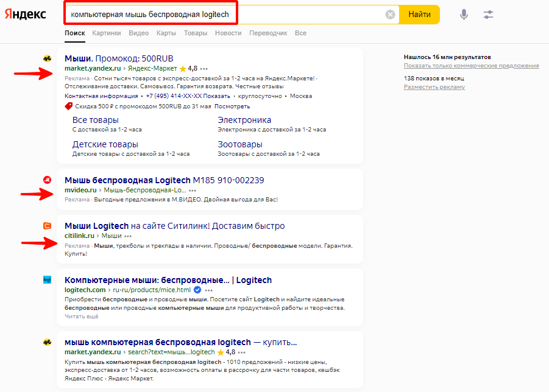Click the M.Video favicon

point(48,180)
